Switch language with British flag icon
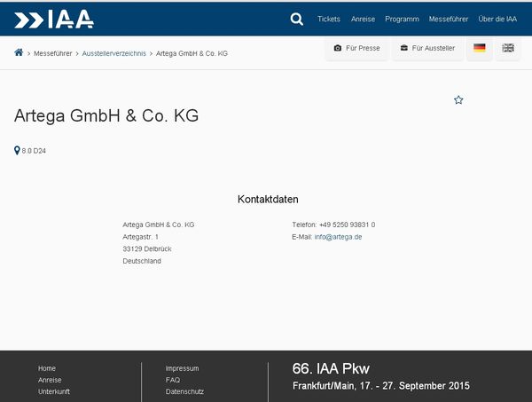 click(508, 48)
